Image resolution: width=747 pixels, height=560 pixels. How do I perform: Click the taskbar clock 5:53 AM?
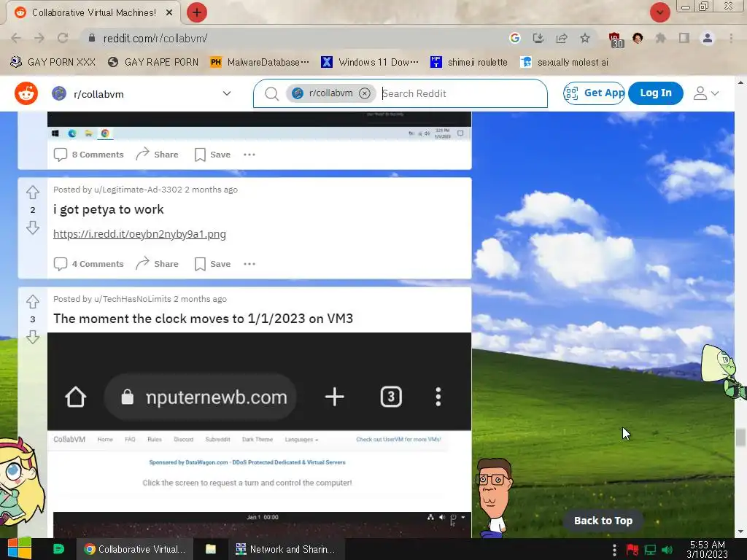(708, 549)
